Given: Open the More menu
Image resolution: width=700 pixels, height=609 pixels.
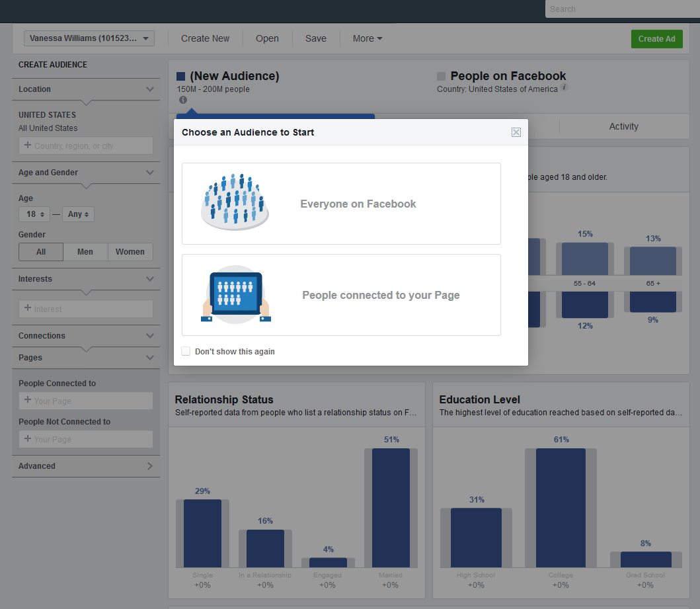Looking at the screenshot, I should pyautogui.click(x=367, y=38).
